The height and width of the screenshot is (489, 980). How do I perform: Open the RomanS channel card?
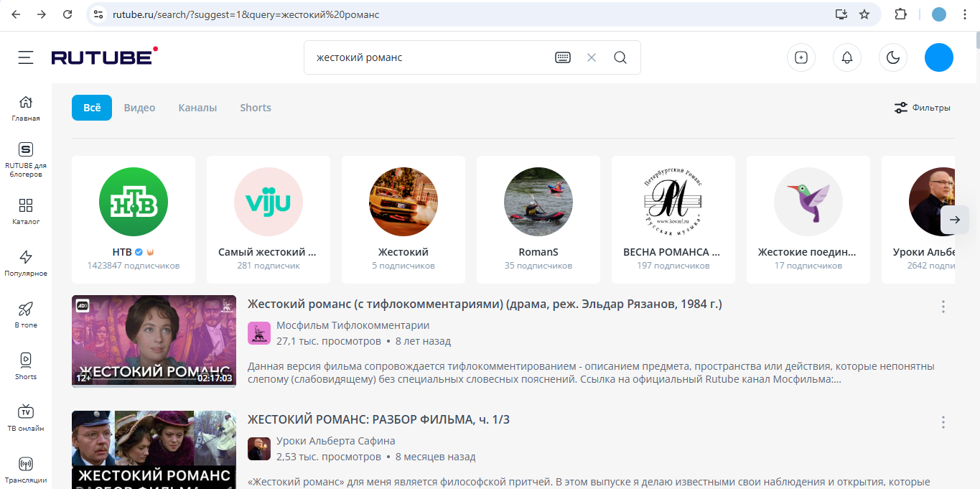[x=538, y=220]
